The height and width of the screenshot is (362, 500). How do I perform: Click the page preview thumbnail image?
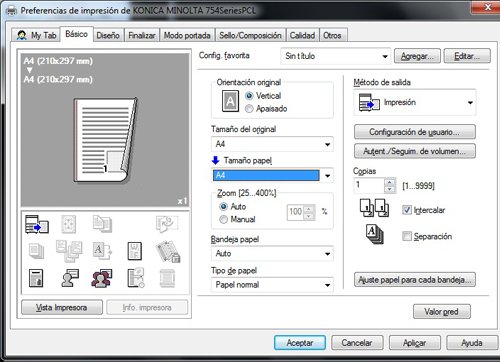click(105, 140)
